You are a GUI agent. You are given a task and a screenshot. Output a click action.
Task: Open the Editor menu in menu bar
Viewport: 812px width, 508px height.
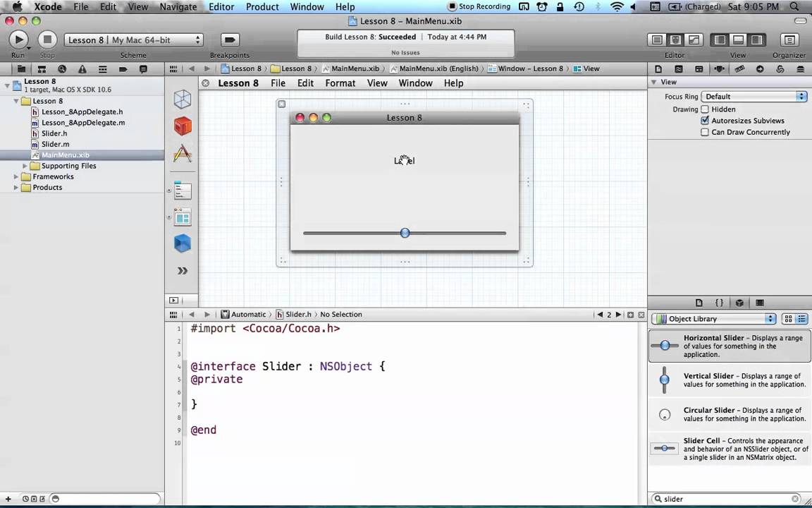click(221, 7)
